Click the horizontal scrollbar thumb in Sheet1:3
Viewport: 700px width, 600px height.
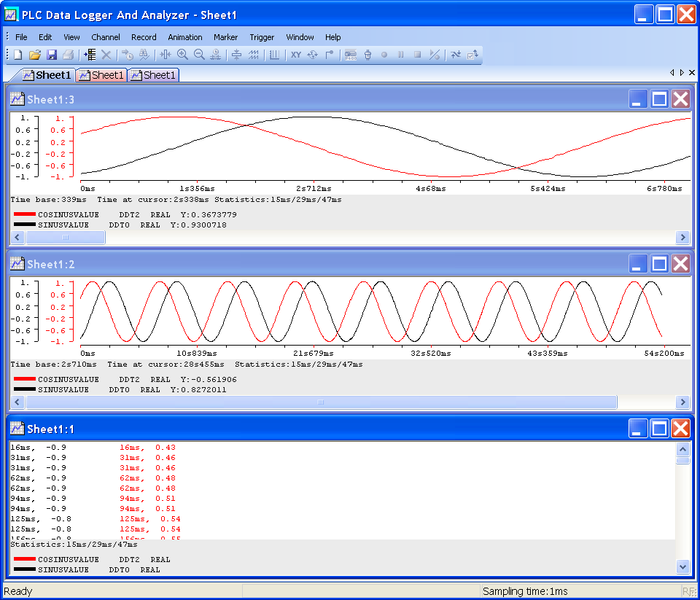coord(66,237)
